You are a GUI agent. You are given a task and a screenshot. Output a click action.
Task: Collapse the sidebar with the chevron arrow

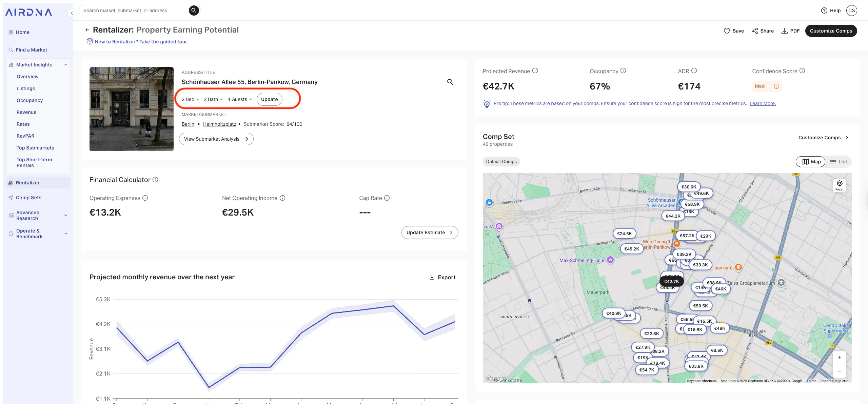click(x=72, y=13)
